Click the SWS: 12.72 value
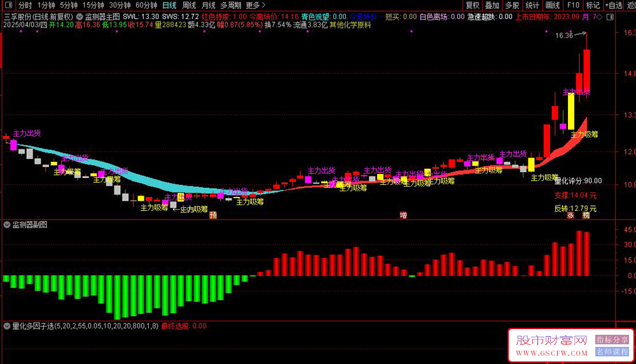 click(180, 17)
